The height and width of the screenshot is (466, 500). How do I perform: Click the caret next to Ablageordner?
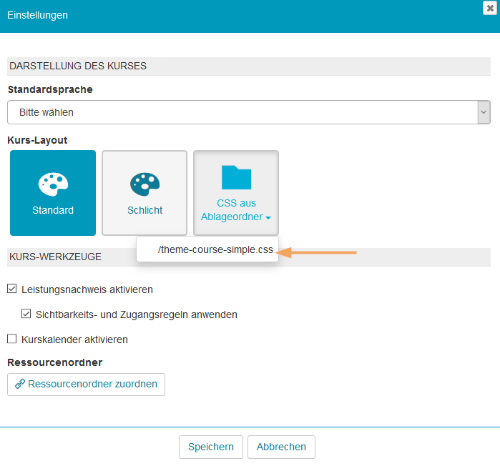(x=268, y=218)
